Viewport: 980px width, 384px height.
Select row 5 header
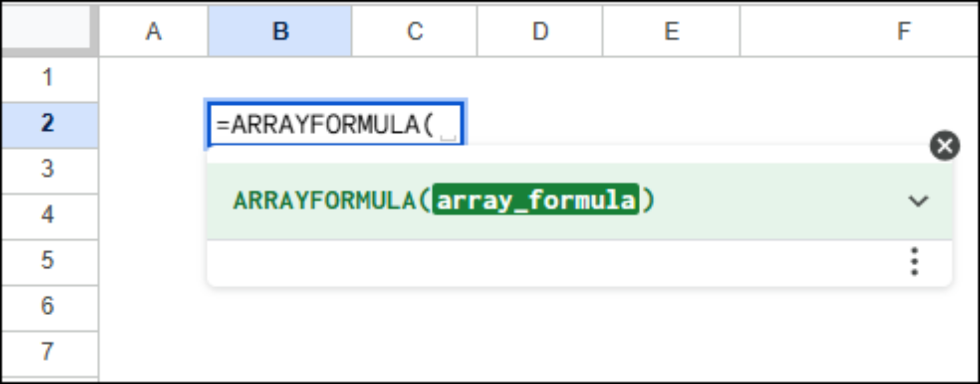tap(48, 261)
